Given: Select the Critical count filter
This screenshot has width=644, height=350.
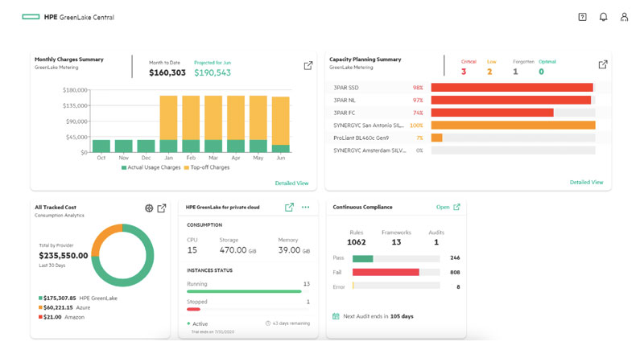Looking at the screenshot, I should tap(464, 72).
